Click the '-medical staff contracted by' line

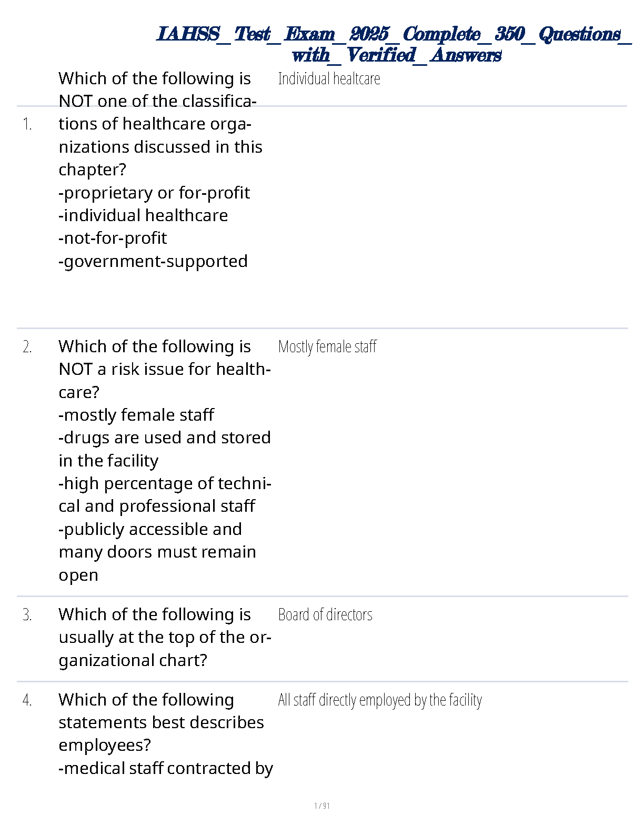[166, 768]
